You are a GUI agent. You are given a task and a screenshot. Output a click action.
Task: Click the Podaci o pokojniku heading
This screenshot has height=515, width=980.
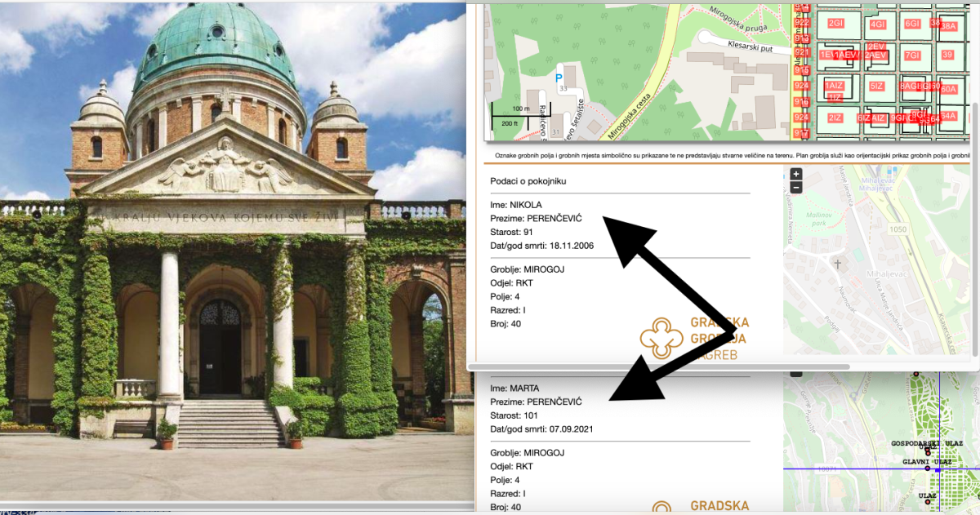click(528, 180)
